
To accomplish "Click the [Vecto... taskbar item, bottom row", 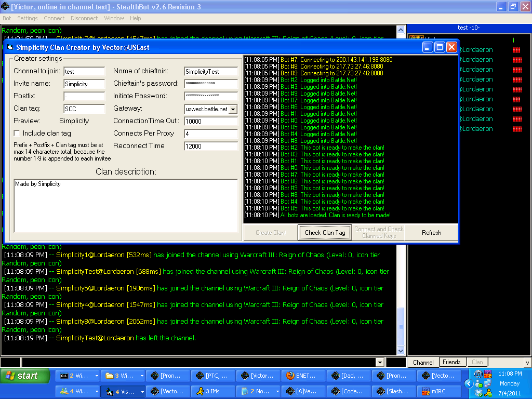I will point(168,392).
